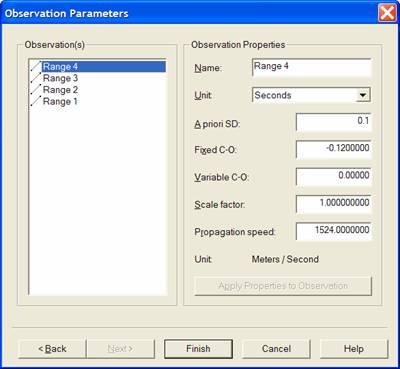The height and width of the screenshot is (369, 400).
Task: Click into the Fixed C-O field
Action: pyautogui.click(x=333, y=149)
